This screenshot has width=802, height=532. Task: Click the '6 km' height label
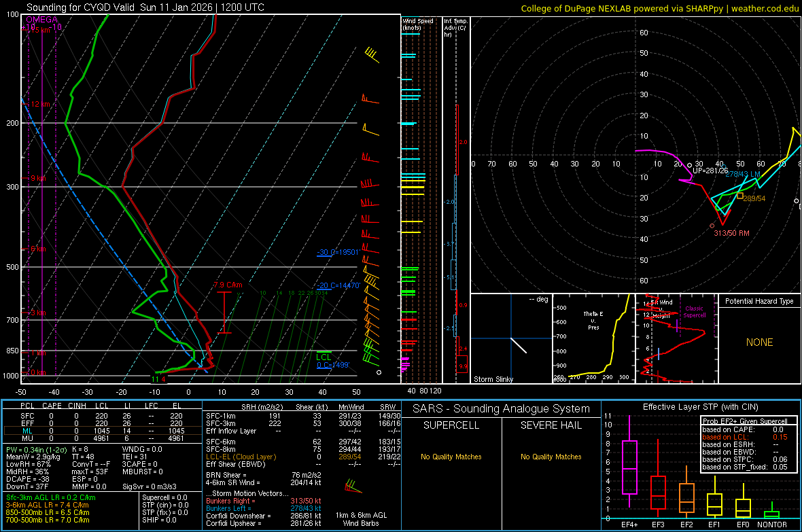pos(38,249)
